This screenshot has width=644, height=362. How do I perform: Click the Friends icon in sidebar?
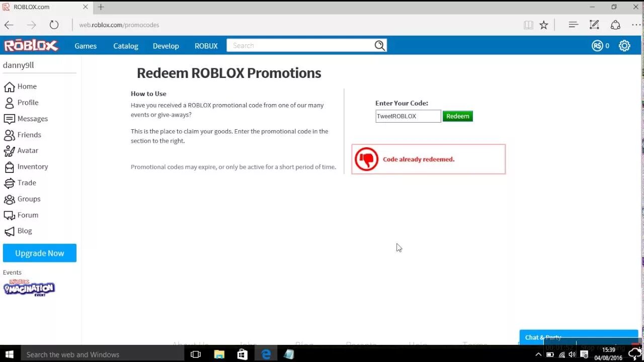9,135
